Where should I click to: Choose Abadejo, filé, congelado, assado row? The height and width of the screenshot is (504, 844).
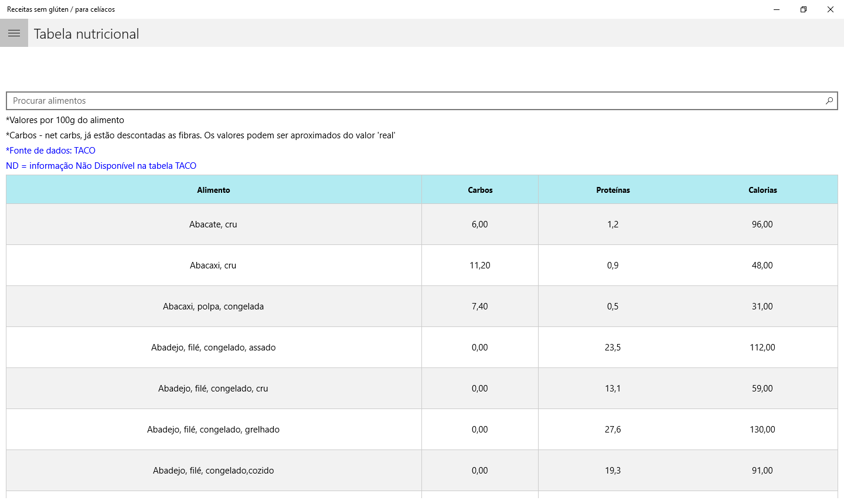213,348
